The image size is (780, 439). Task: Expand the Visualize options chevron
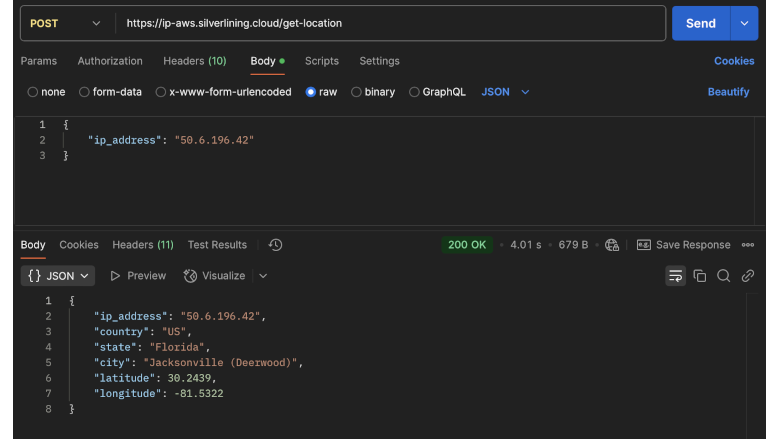pos(263,275)
